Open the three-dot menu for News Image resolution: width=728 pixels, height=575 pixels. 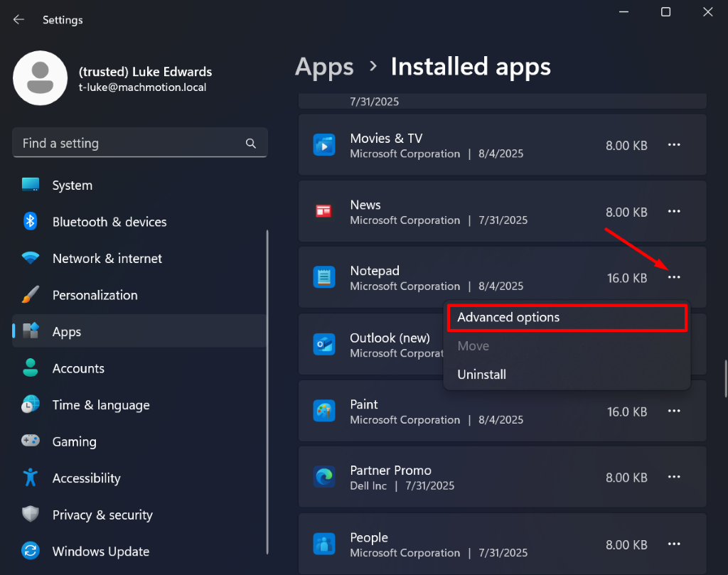tap(673, 211)
